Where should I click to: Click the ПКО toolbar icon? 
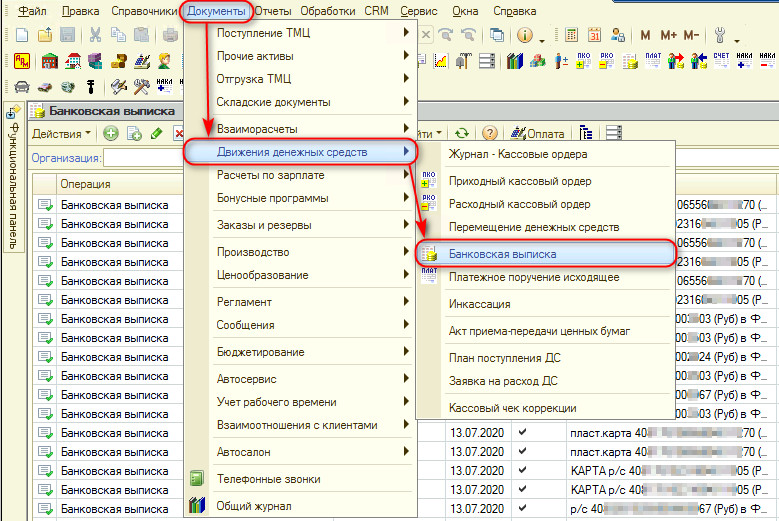pyautogui.click(x=584, y=61)
